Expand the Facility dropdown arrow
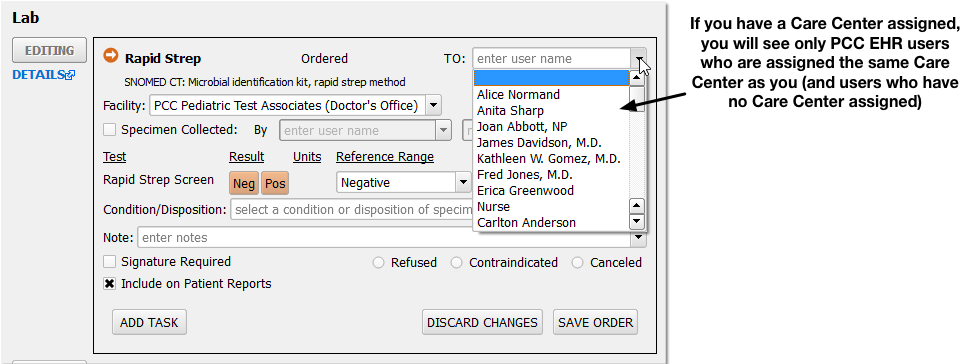966x364 pixels. [433, 105]
